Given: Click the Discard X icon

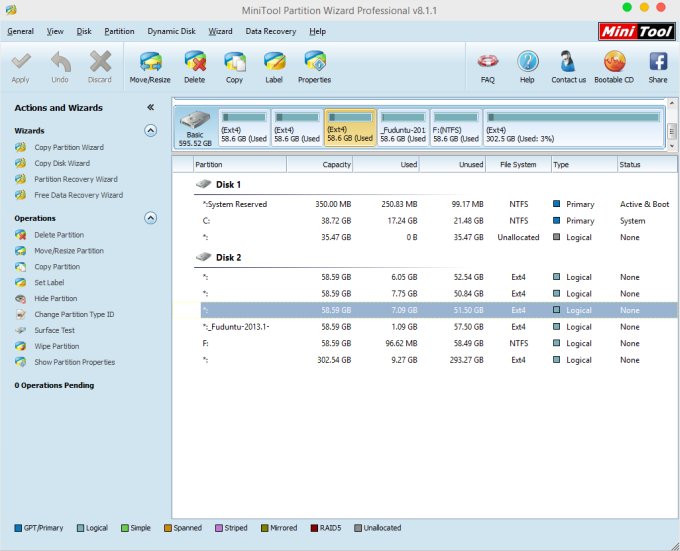Looking at the screenshot, I should click(100, 62).
